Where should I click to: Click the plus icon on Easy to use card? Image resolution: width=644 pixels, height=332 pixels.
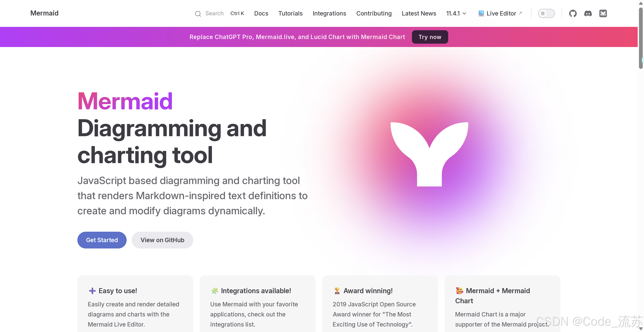(92, 291)
